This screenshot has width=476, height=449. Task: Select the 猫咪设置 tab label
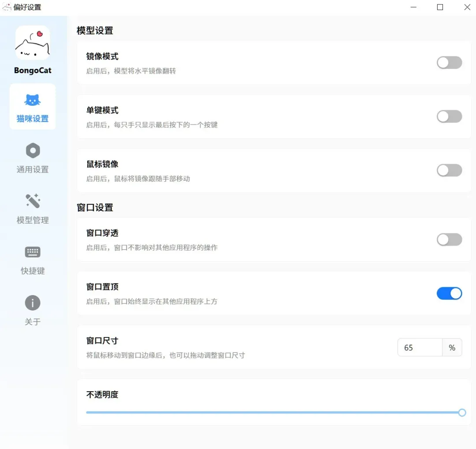(33, 119)
